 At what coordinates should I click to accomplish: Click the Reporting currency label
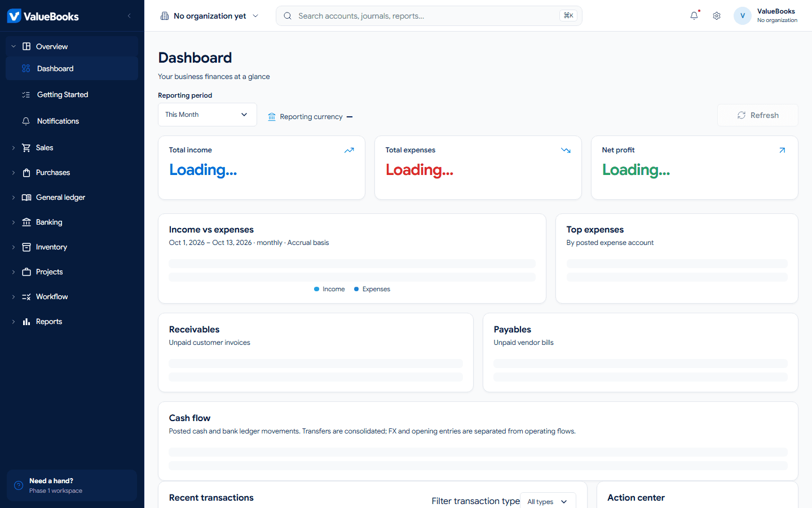tap(311, 117)
